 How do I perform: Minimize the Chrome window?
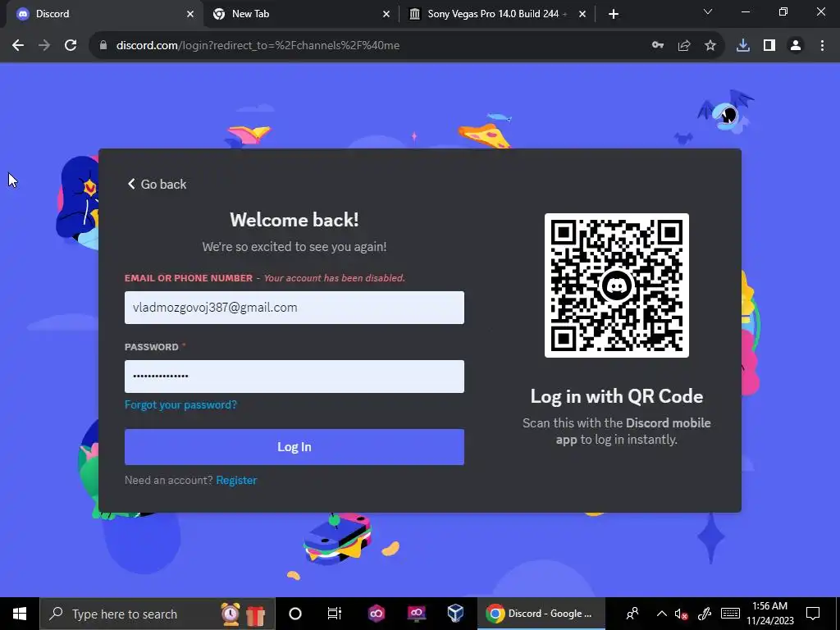tap(745, 11)
